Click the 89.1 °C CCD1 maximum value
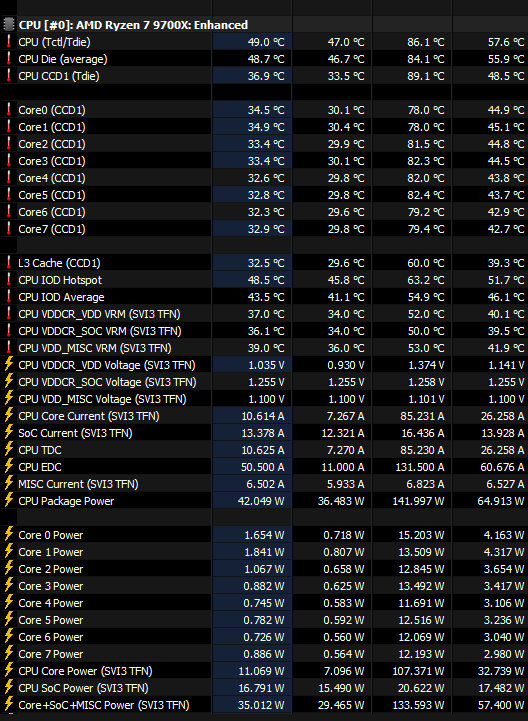Screen dimensions: 528x721 (426, 76)
